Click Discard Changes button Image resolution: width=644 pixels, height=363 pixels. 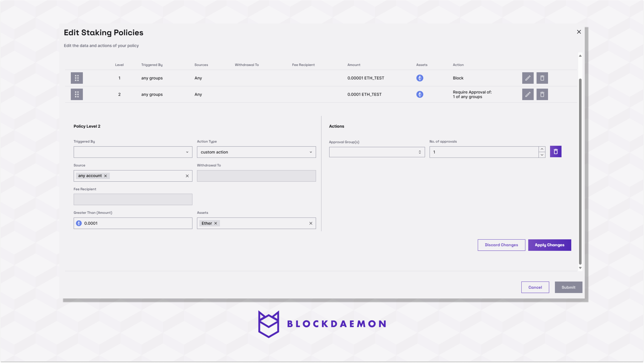click(x=501, y=245)
